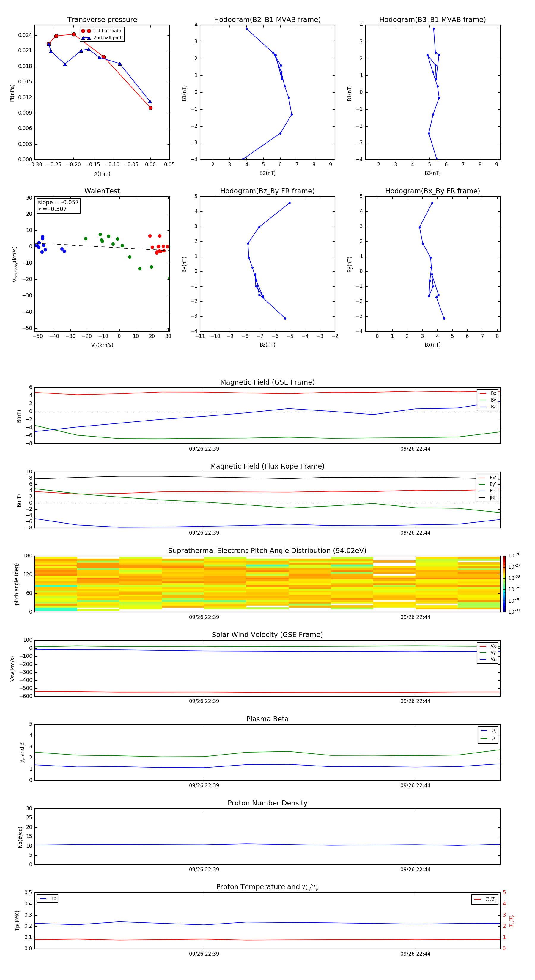535x980 pixels.
Task: Click the Bz(nT) x-axis label
Action: click(x=267, y=345)
